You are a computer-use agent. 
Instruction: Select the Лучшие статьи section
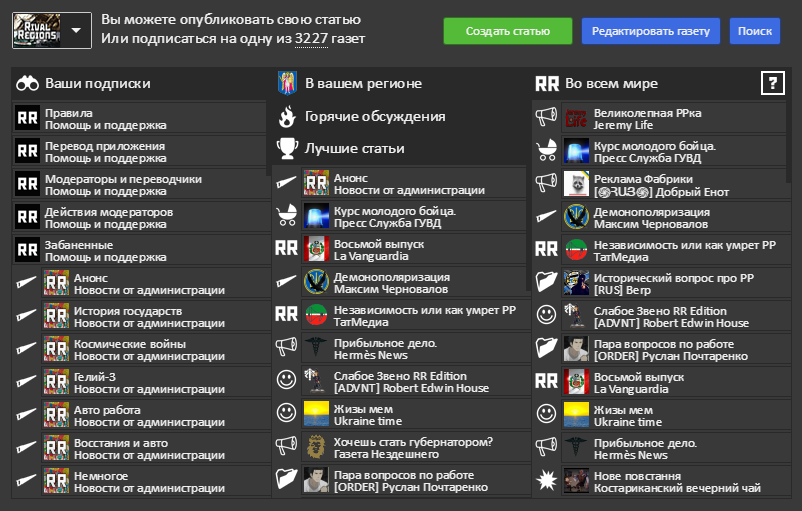click(354, 149)
